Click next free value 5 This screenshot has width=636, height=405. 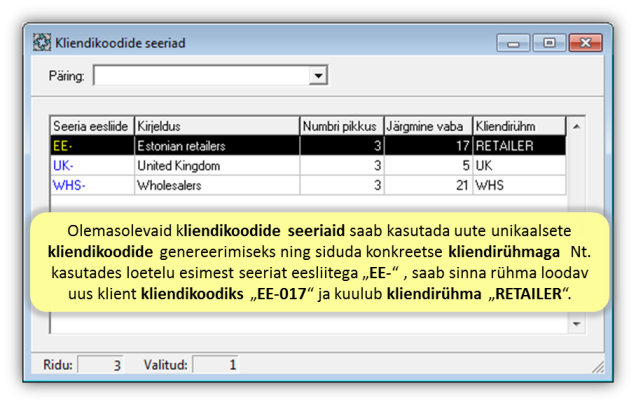pyautogui.click(x=428, y=166)
